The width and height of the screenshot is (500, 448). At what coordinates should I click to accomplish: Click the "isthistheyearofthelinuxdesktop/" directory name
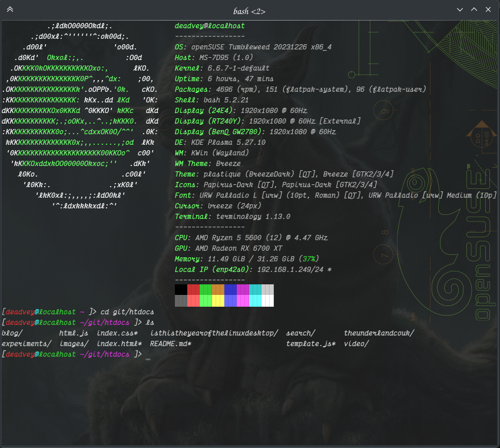[214, 333]
